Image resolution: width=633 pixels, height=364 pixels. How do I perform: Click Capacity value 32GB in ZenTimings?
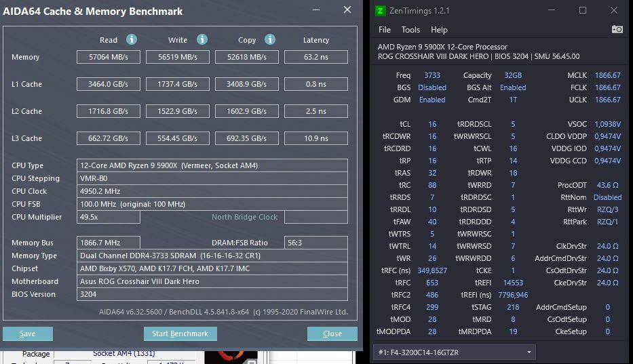[x=513, y=75]
